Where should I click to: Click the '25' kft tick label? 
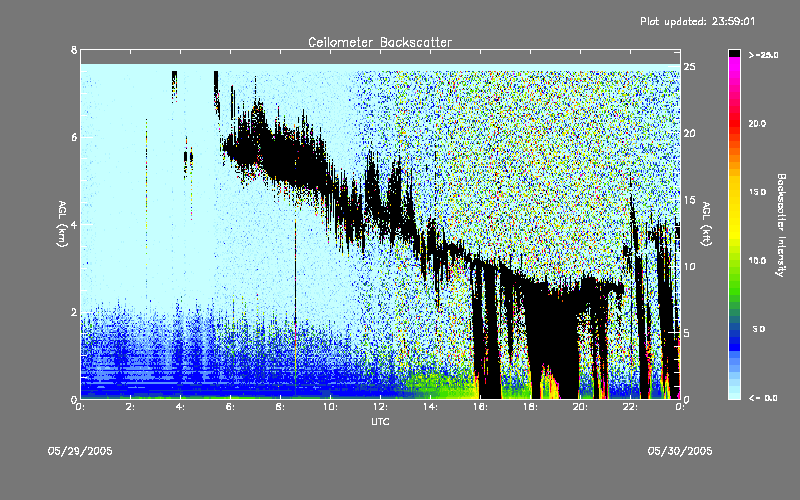(689, 67)
